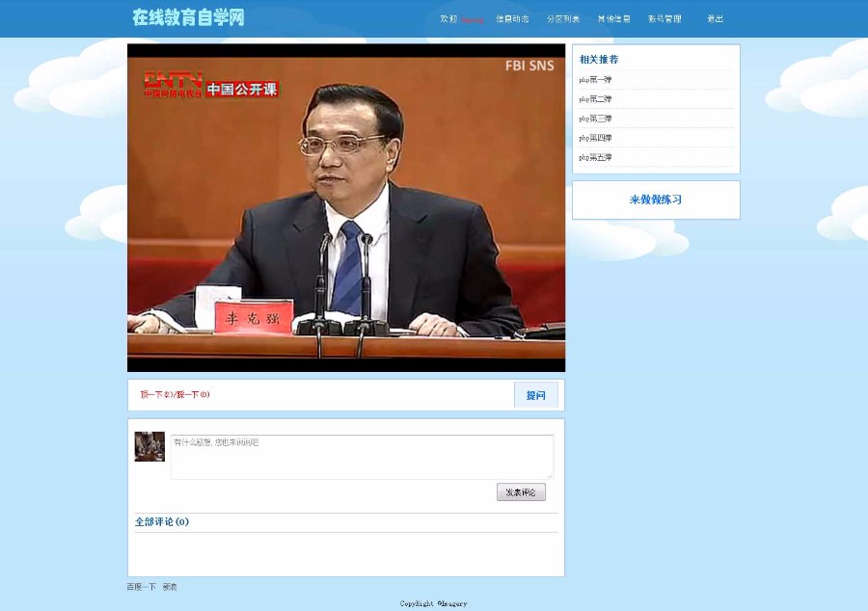The width and height of the screenshot is (868, 611).
Task: Upvote with 顶一下 link
Action: (157, 395)
